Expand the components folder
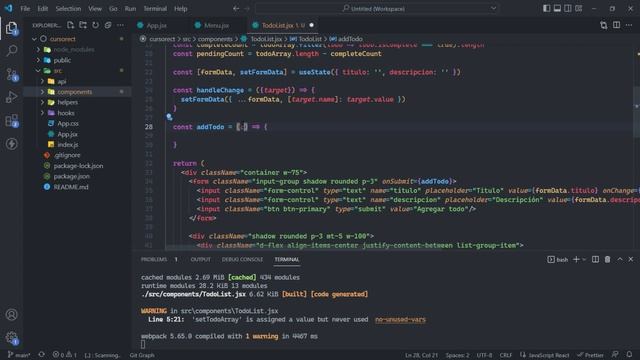Image resolution: width=640 pixels, height=360 pixels. point(42,92)
